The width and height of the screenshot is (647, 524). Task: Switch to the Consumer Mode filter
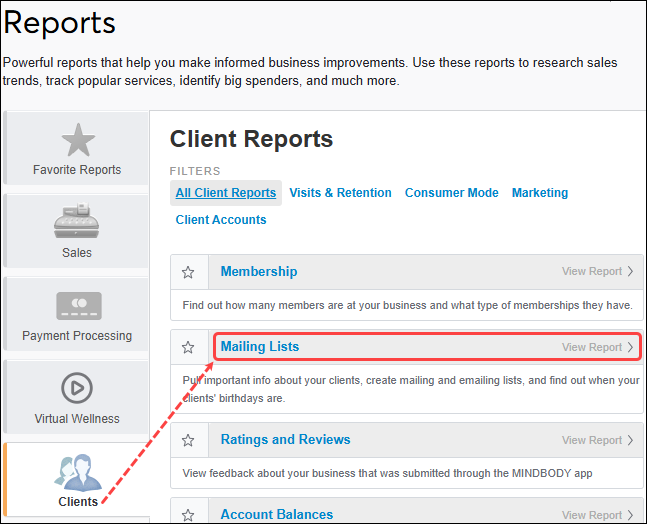[x=451, y=193]
